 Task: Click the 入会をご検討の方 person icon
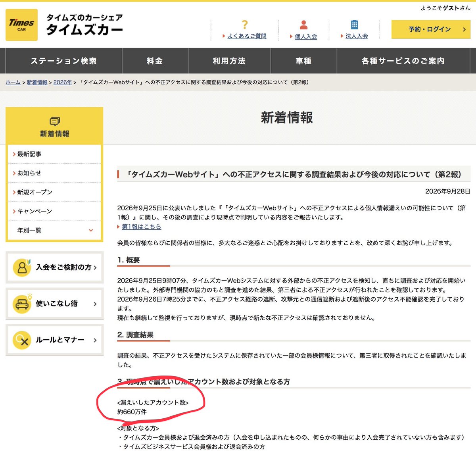(22, 267)
